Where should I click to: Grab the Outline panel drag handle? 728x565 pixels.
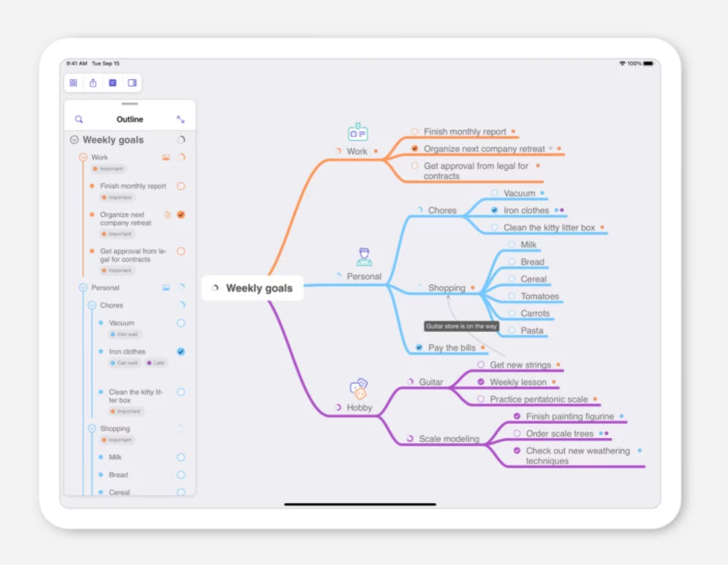[x=130, y=104]
